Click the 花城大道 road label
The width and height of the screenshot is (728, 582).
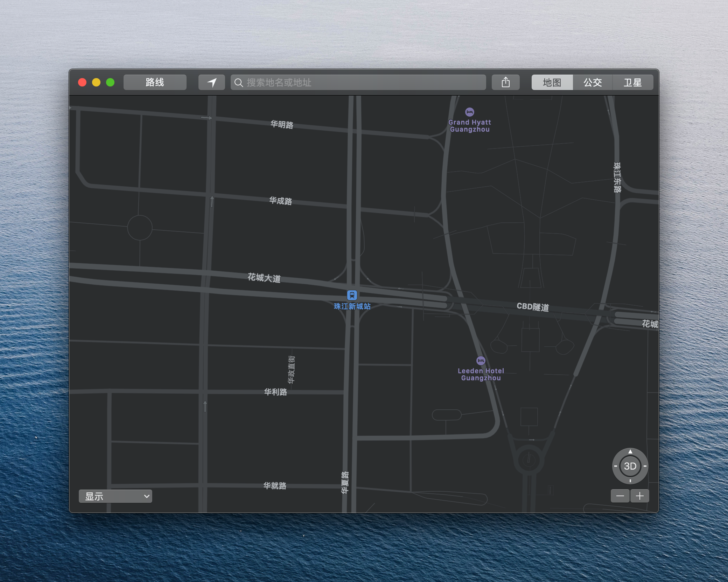pos(264,278)
